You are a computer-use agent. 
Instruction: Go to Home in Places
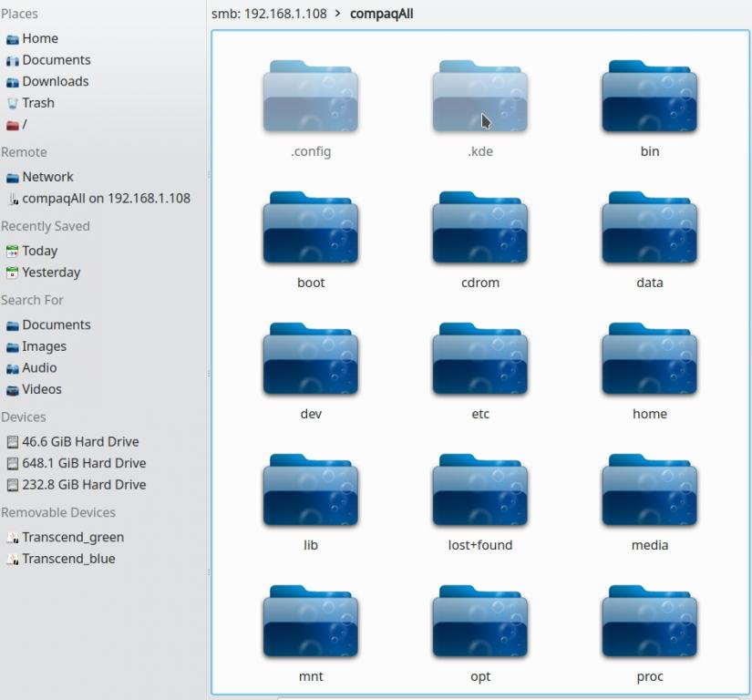click(x=39, y=38)
